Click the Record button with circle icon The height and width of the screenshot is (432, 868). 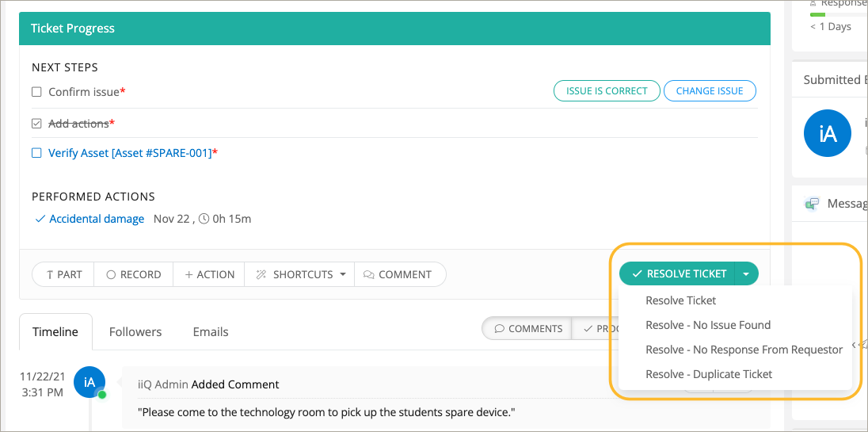(x=133, y=274)
